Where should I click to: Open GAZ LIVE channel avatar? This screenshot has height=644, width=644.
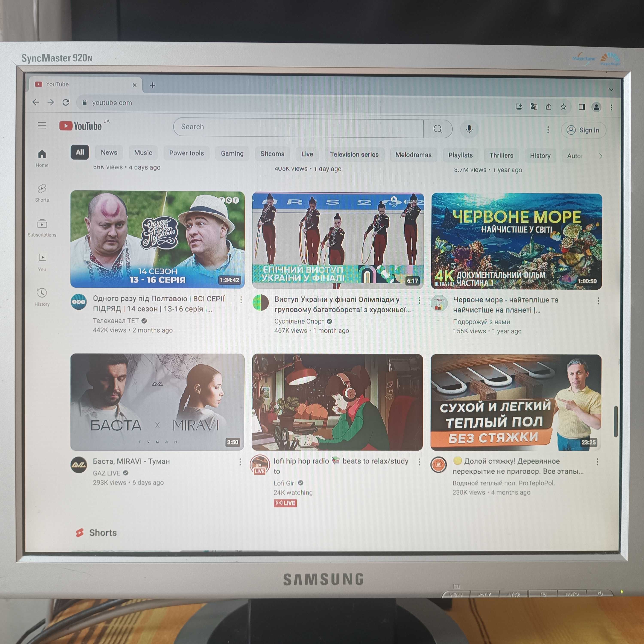pyautogui.click(x=79, y=465)
